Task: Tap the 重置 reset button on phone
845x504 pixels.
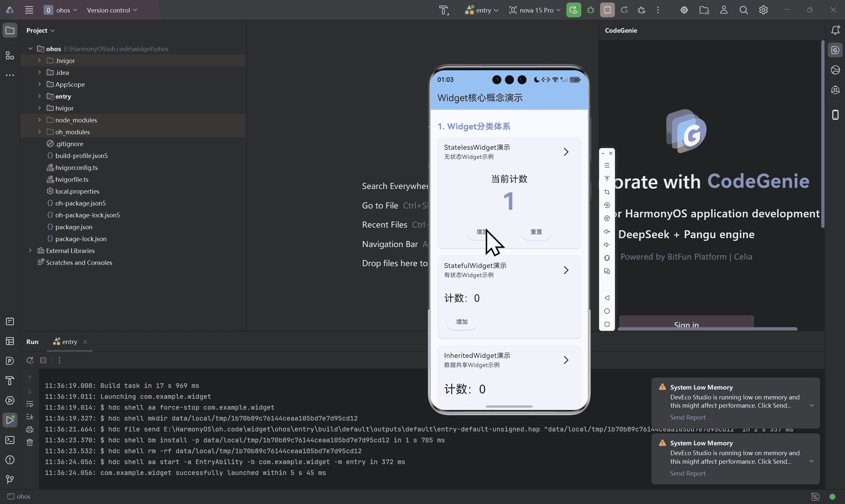Action: pyautogui.click(x=536, y=232)
